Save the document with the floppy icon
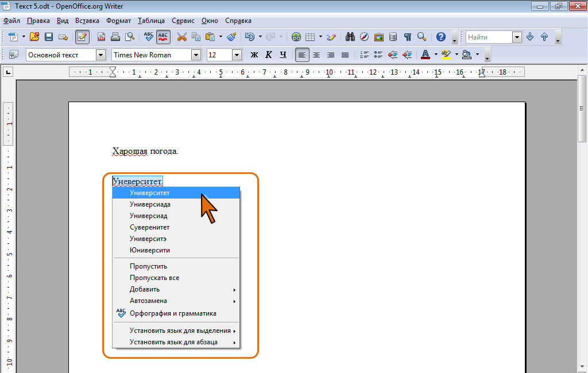Screen dimensions: 588x373 [49, 37]
